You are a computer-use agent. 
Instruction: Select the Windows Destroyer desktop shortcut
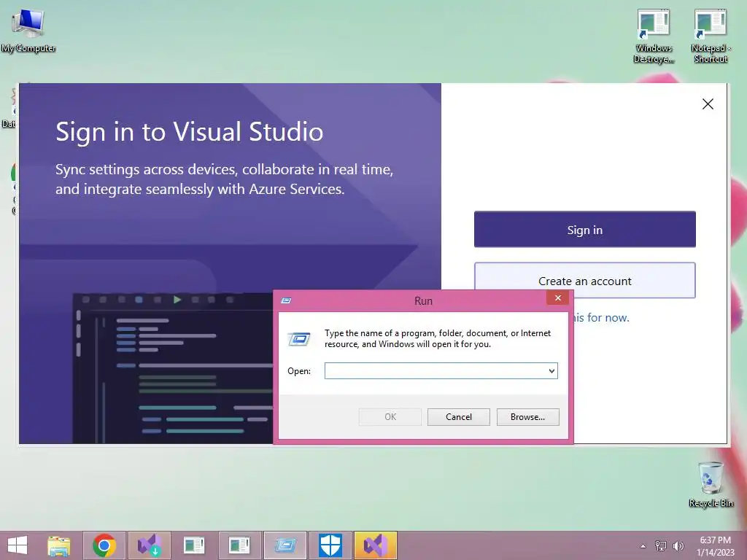[x=654, y=36]
